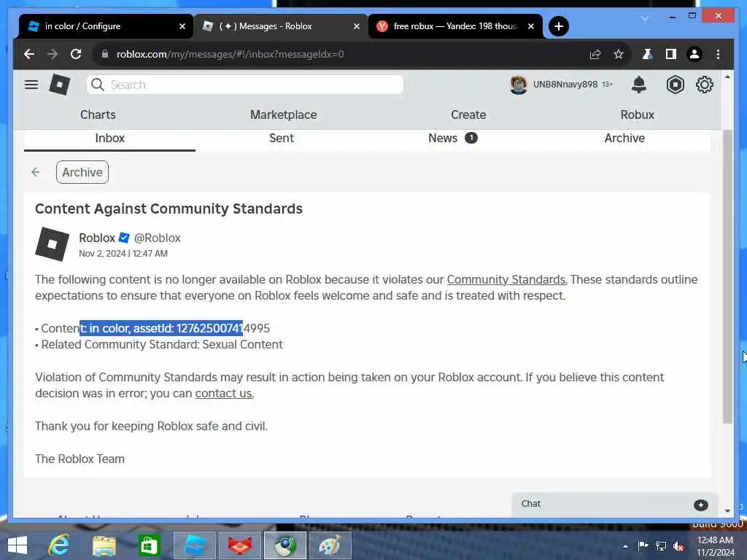Open the red fox-like taskbar app icon
747x560 pixels.
pos(239,545)
